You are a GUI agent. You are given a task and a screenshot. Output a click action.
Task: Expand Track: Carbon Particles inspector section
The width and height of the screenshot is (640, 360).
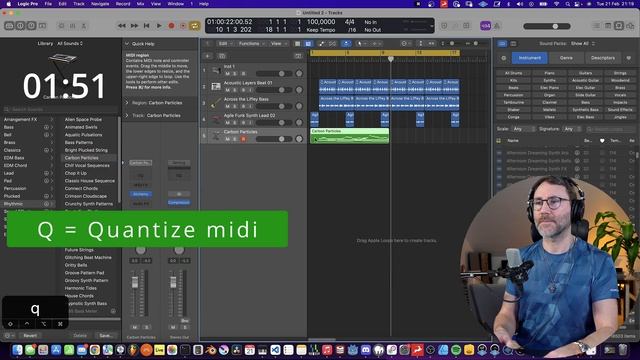click(127, 116)
